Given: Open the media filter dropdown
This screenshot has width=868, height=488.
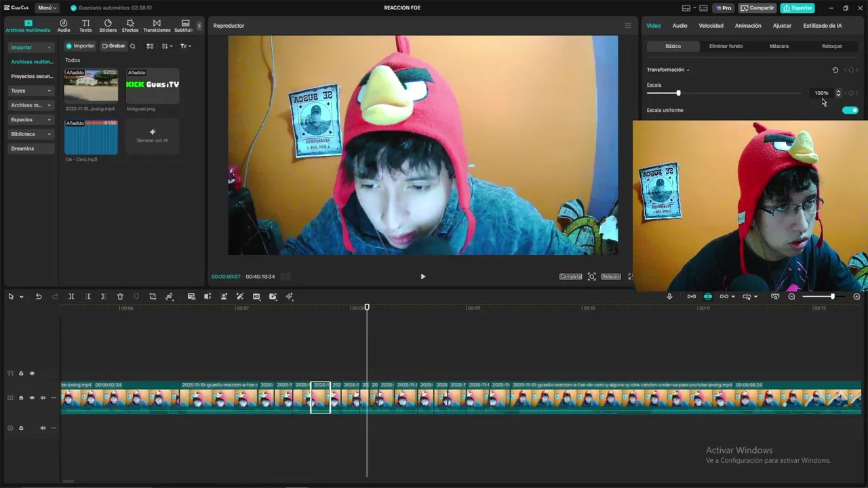Looking at the screenshot, I should tap(185, 46).
